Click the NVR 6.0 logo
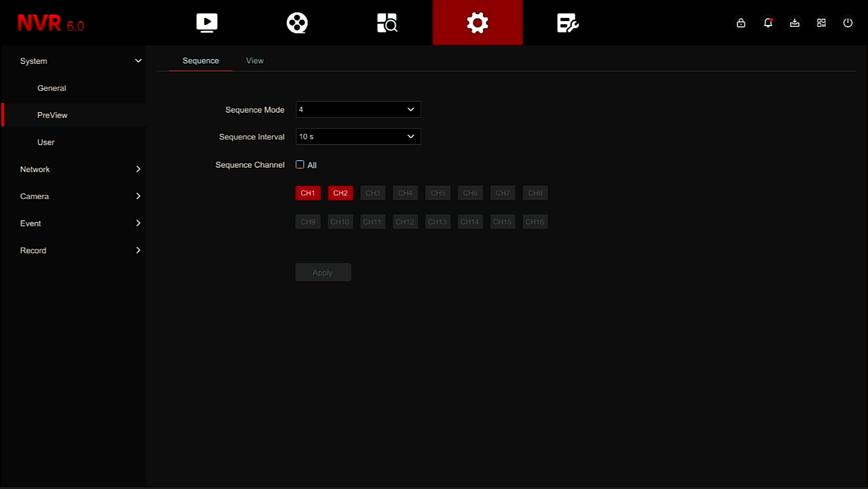Screen dimensions: 868x489 coord(51,24)
